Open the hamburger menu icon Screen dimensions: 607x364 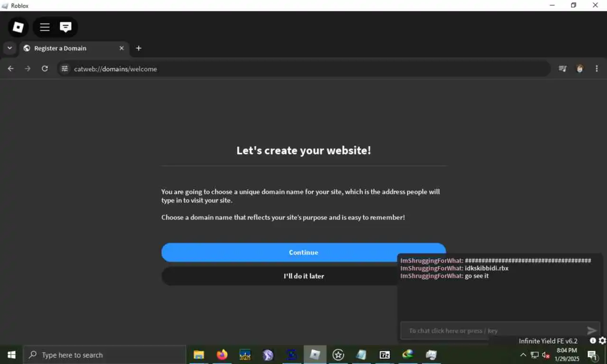tap(45, 27)
